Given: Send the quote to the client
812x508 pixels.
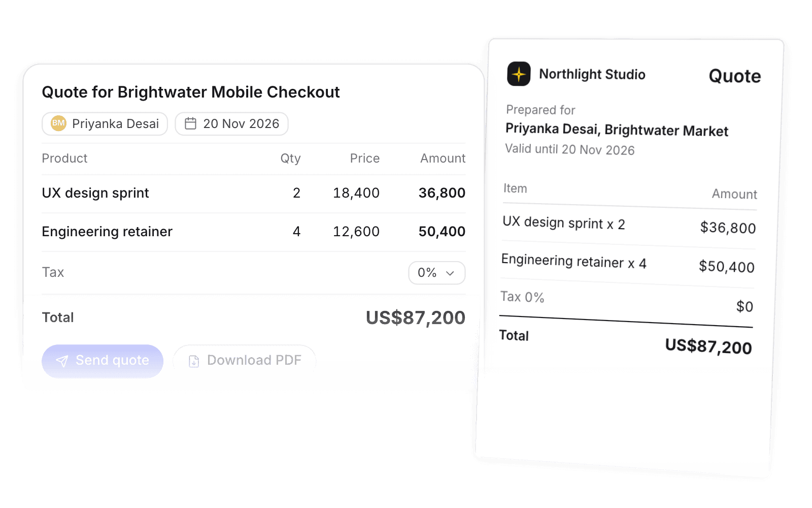Looking at the screenshot, I should (x=103, y=361).
